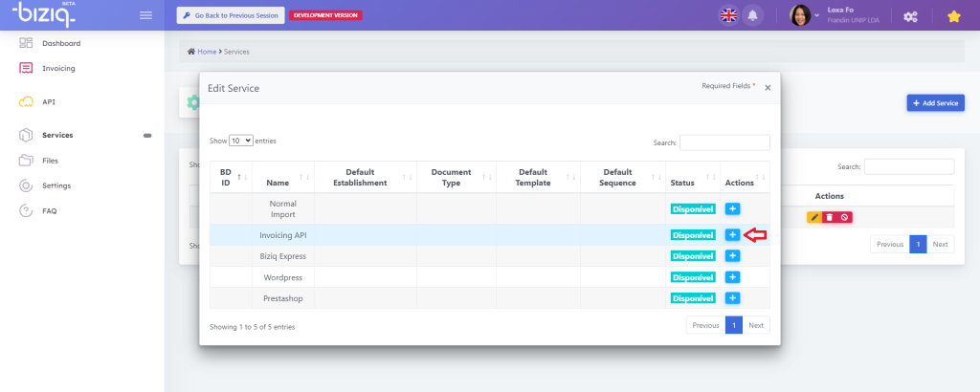Expand the user profile dropdown arrow
The image size is (980, 392).
(x=816, y=15)
